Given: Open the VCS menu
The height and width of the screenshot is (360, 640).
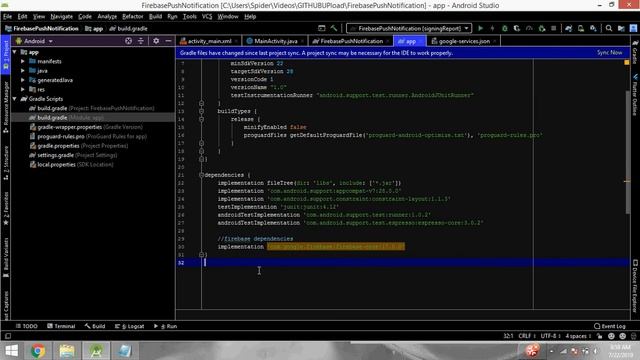Looking at the screenshot, I should click(x=207, y=16).
